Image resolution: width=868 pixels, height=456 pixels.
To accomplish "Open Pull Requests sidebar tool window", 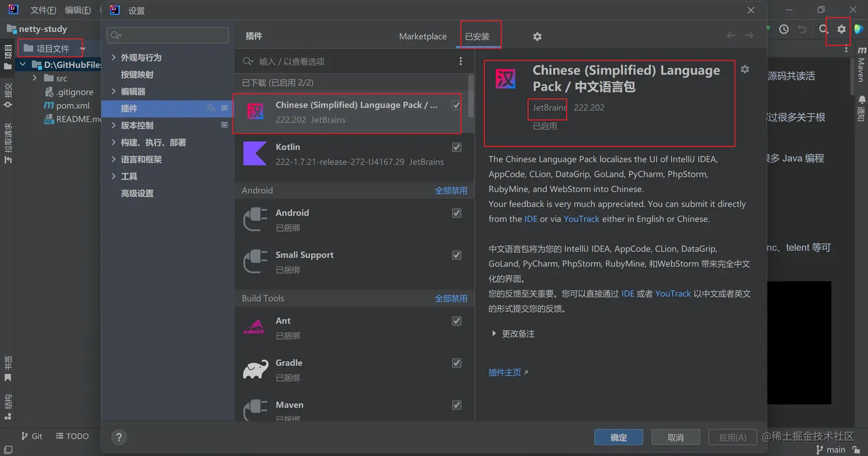I will click(x=8, y=144).
